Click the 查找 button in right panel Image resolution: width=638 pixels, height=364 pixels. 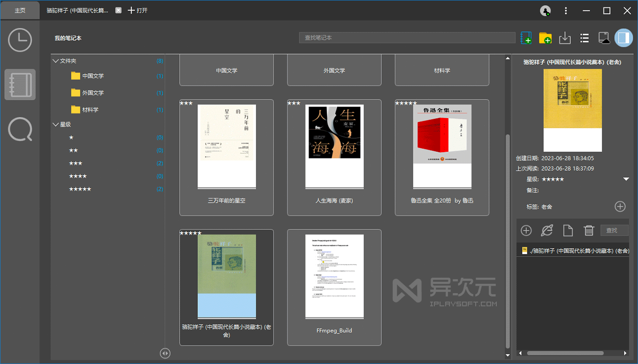(614, 230)
